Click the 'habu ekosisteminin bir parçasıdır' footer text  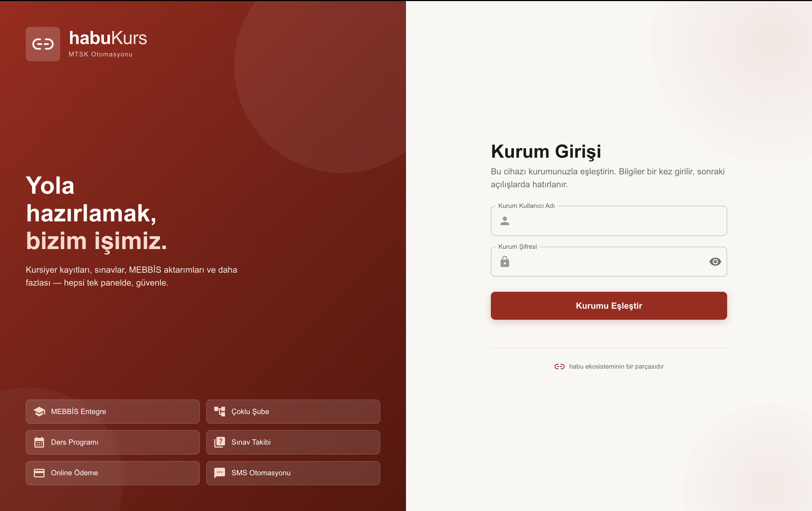616,367
